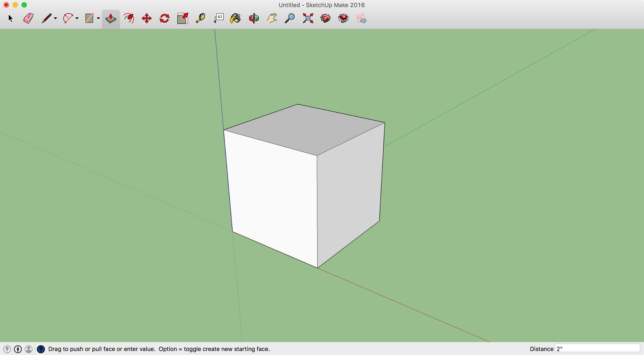Switch to the Move tool
The width and height of the screenshot is (644, 355).
[x=147, y=18]
